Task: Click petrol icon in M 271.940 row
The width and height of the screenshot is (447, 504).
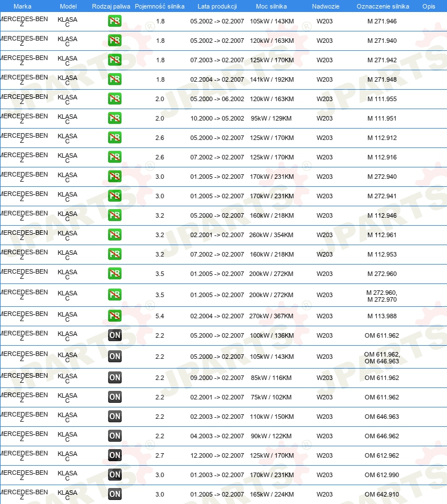Action: click(115, 41)
